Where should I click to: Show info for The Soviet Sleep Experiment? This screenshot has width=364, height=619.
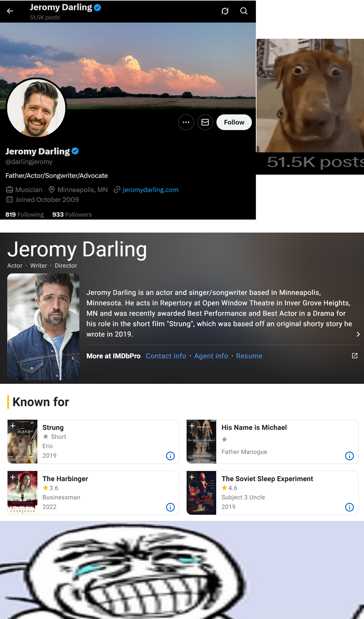point(350,507)
